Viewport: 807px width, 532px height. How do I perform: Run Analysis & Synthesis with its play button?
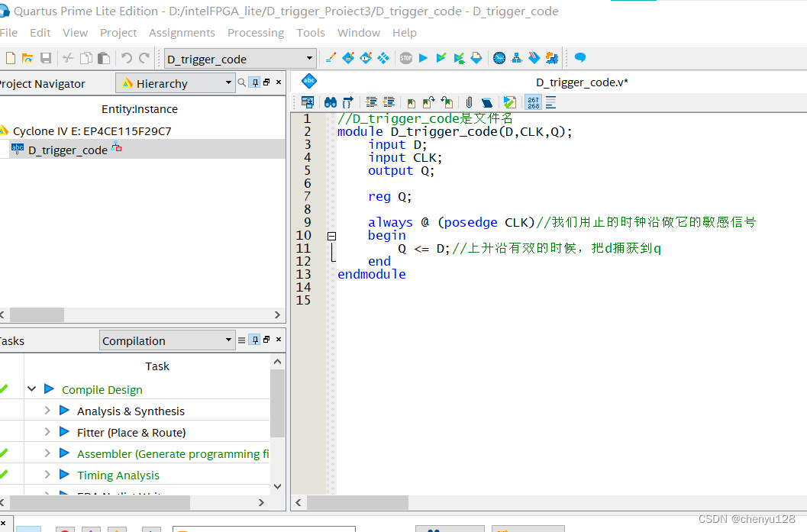point(64,410)
